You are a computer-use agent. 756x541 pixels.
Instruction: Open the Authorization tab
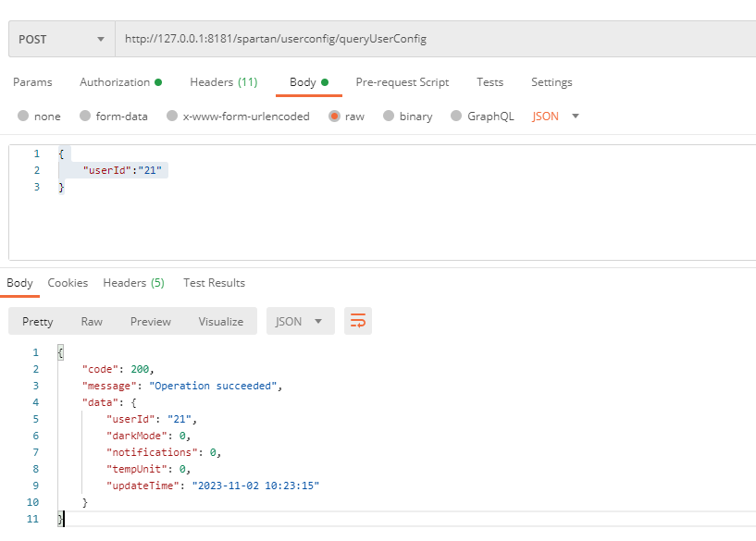click(120, 82)
